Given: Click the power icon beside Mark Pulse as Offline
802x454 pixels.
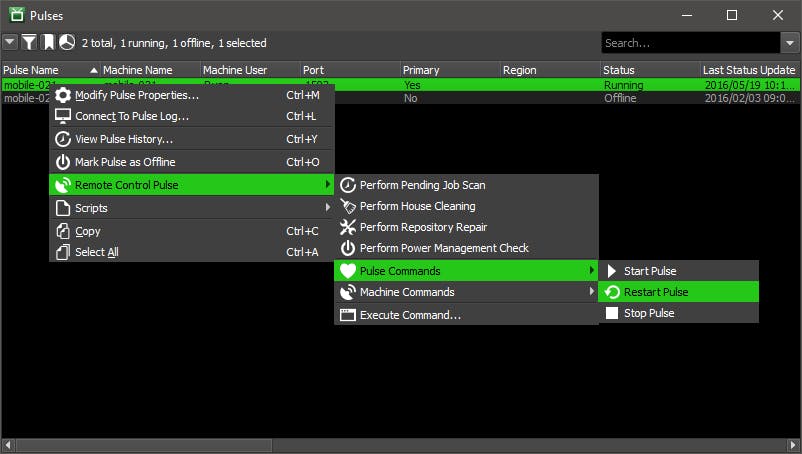Looking at the screenshot, I should coord(62,162).
